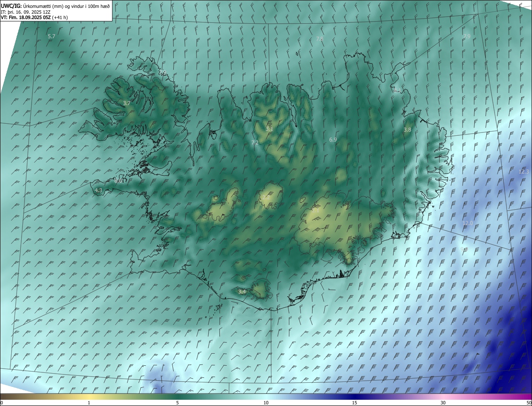Click the colorbar tick label "10"
Screen dimensions: 532x406
(266, 403)
